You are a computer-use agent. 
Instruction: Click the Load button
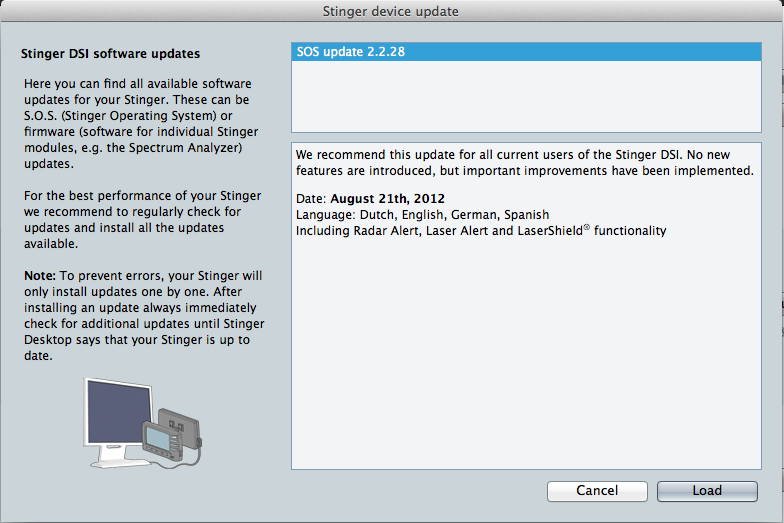[707, 491]
